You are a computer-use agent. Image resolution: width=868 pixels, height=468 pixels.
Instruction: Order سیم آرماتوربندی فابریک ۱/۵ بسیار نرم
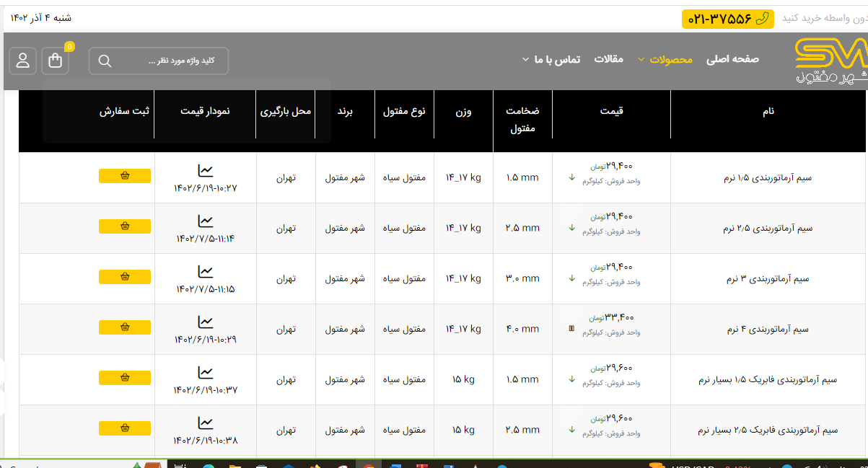tap(125, 378)
